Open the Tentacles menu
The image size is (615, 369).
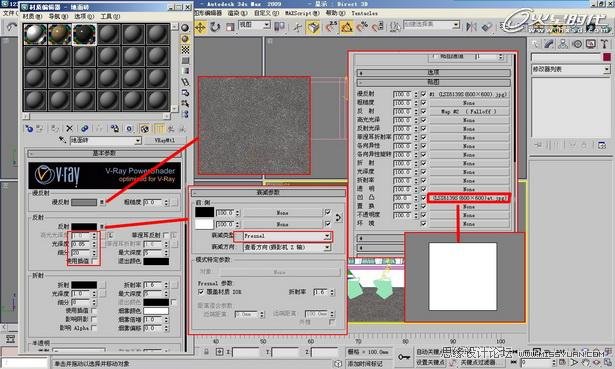[364, 13]
